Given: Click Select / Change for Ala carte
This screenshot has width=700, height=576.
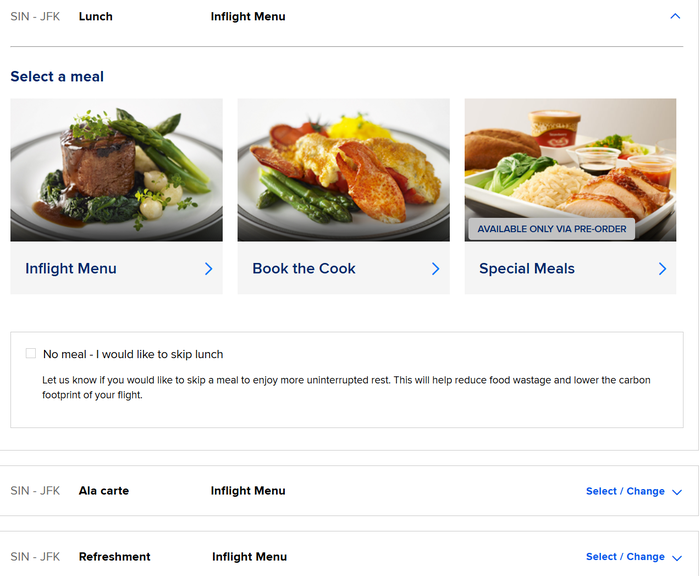Looking at the screenshot, I should (x=625, y=491).
